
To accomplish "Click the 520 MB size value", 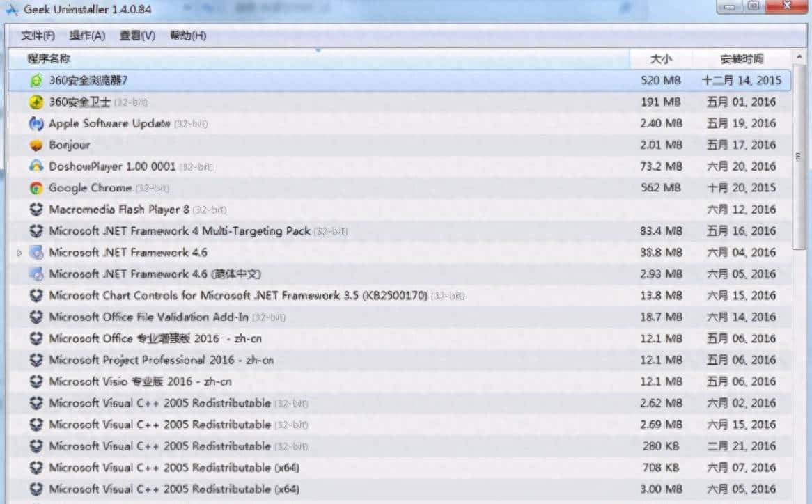I will [x=661, y=80].
